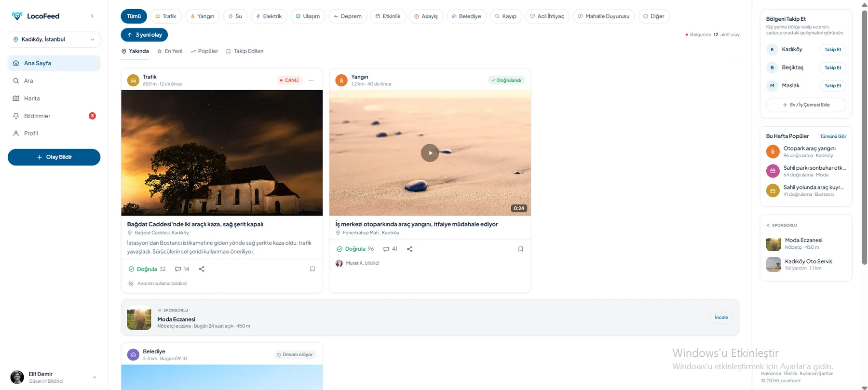Bookmark the Bağdat Caddesi traffic post
The width and height of the screenshot is (868, 390).
(x=312, y=269)
